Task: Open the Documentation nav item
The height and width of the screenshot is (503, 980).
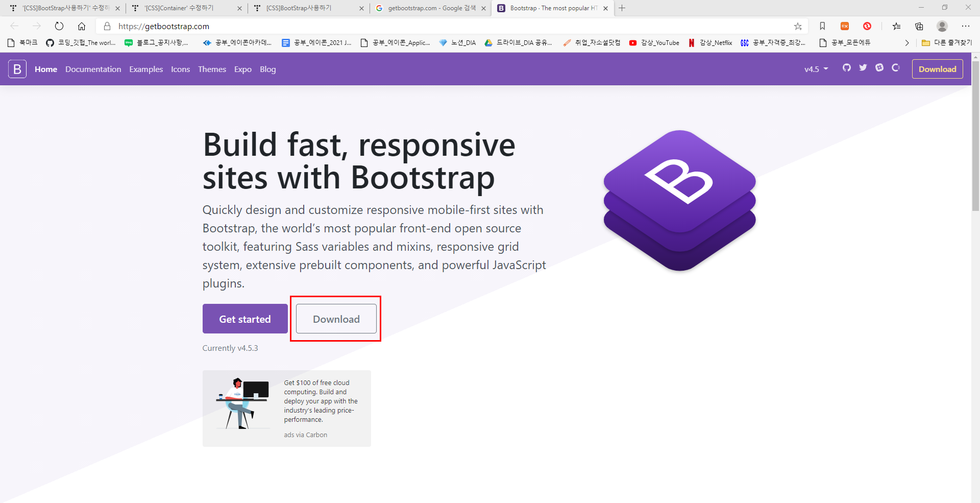Action: tap(93, 69)
